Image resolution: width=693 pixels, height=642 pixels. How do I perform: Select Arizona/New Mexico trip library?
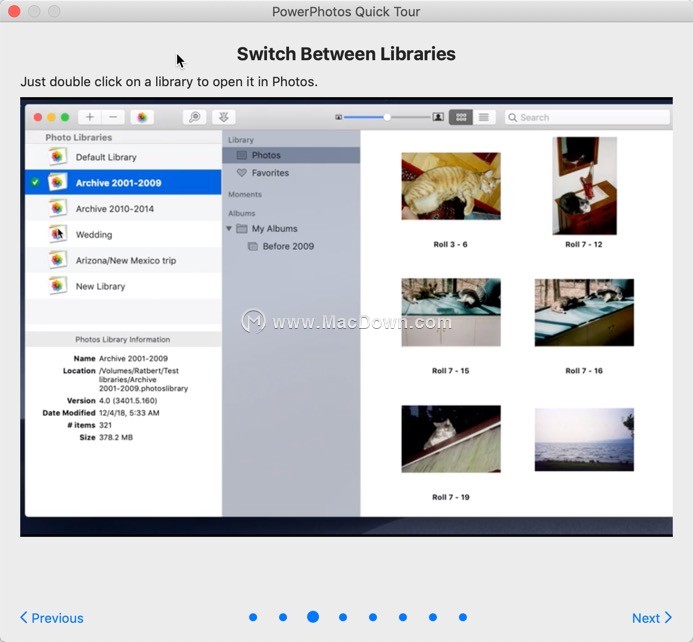(x=123, y=260)
